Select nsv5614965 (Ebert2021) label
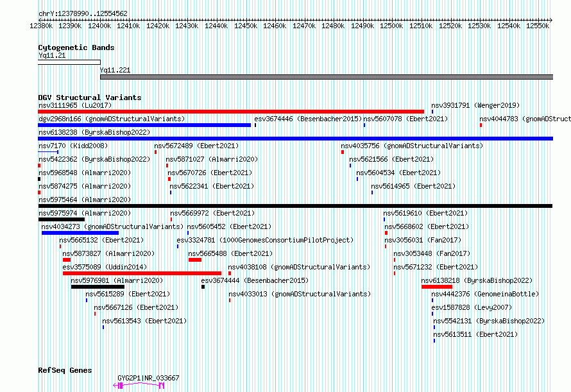Viewport: 571px width, 392px height. (413, 186)
